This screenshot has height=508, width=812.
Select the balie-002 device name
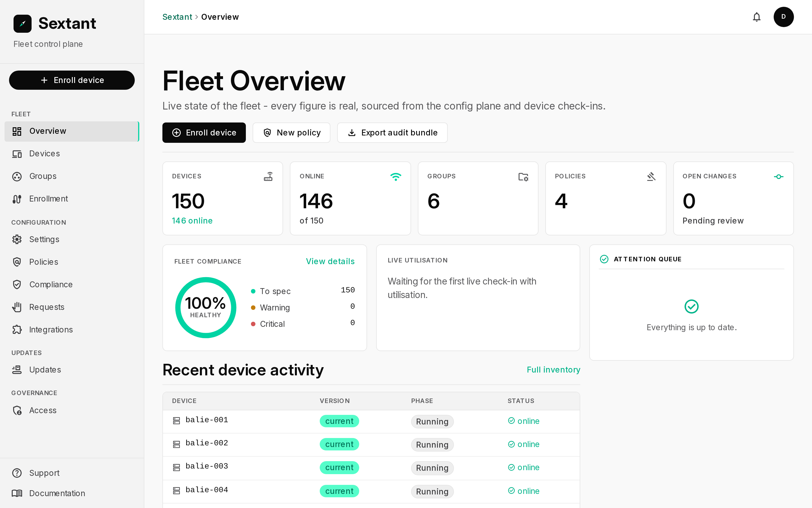tap(207, 443)
